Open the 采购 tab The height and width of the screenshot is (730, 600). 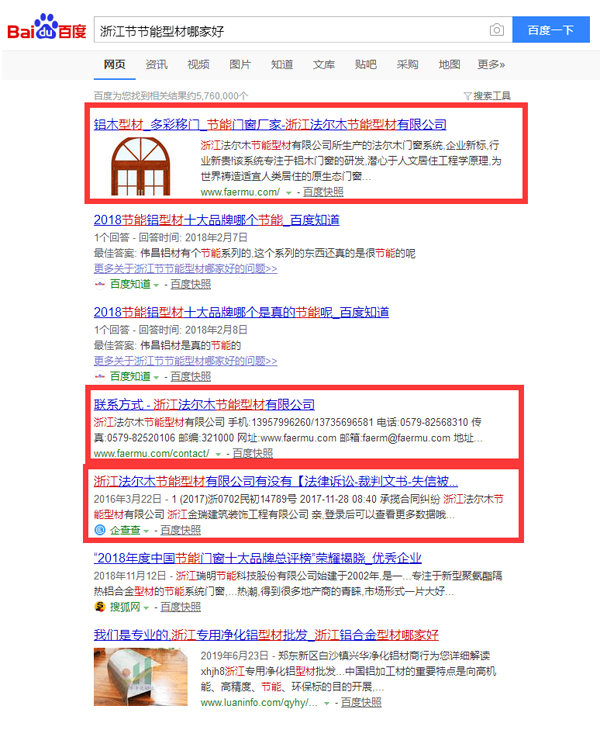pyautogui.click(x=408, y=64)
